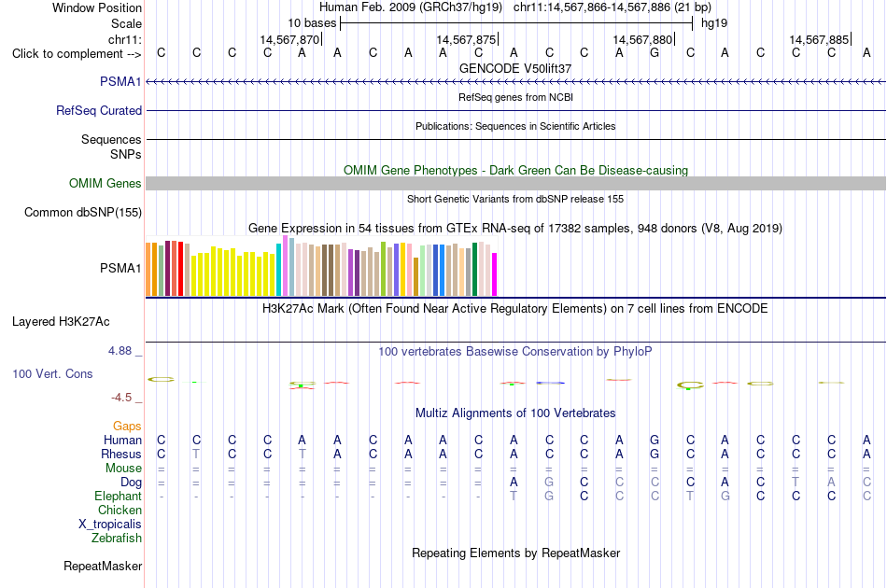This screenshot has height=588, width=887.
Task: Click the GTEx Gene Expression track title
Action: tap(515, 229)
